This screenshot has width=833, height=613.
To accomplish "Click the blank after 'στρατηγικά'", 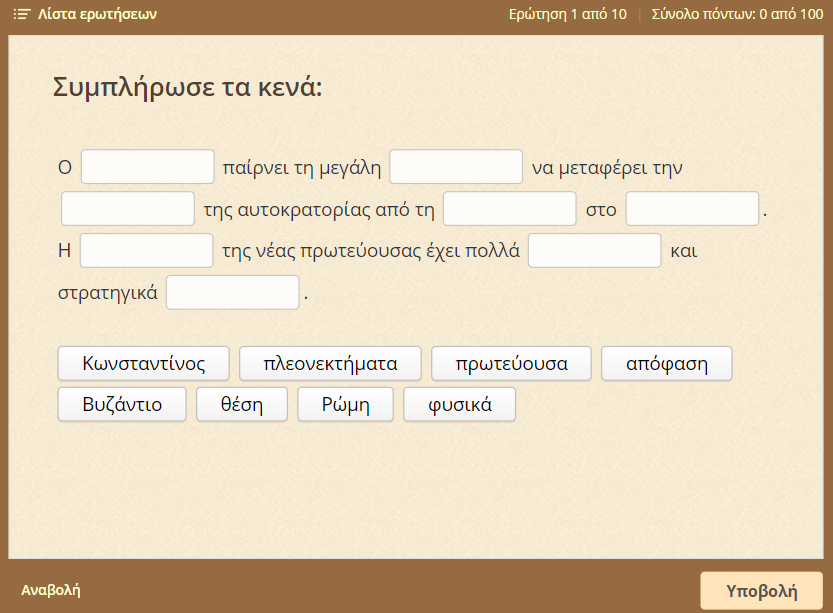I will (233, 292).
